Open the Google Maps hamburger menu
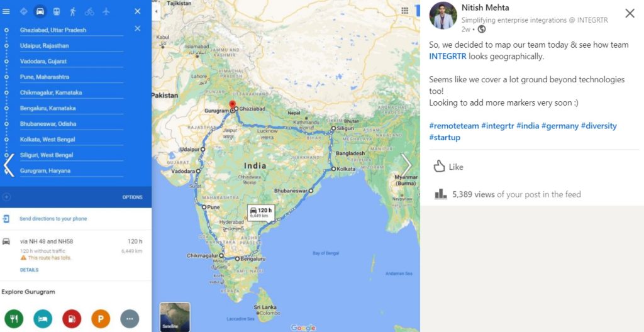 pyautogui.click(x=6, y=11)
